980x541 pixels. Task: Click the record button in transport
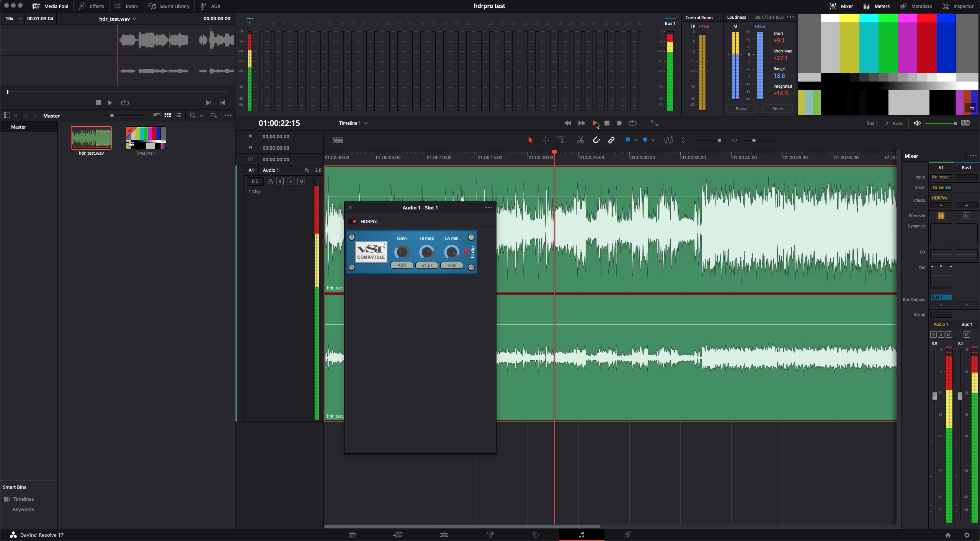click(x=619, y=123)
